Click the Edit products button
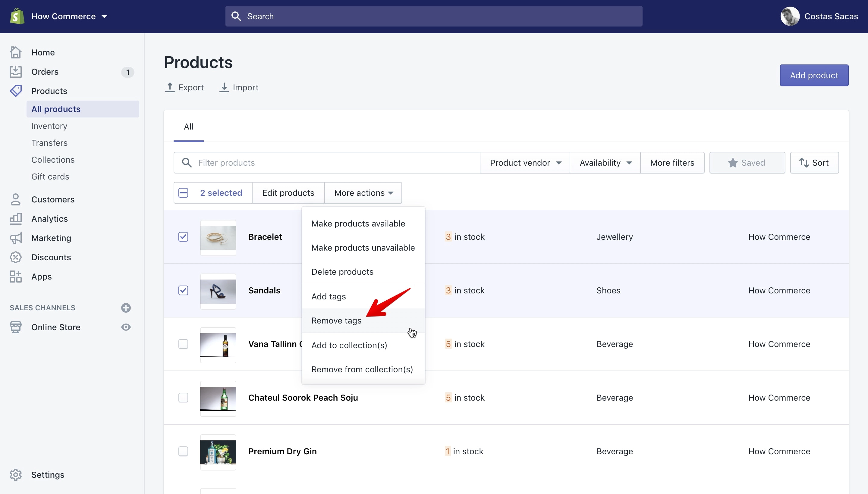 [x=288, y=193]
